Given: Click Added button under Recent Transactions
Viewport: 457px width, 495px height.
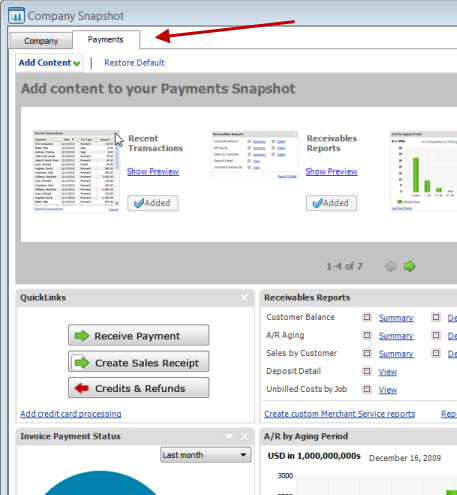Looking at the screenshot, I should (x=153, y=203).
